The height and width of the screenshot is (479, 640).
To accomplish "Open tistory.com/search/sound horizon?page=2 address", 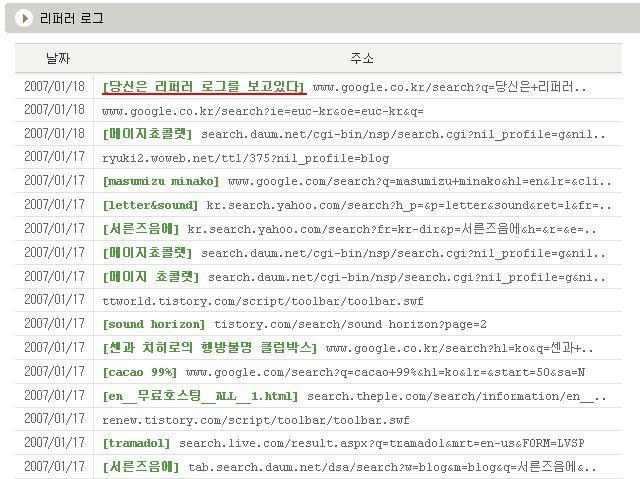I will click(x=350, y=324).
